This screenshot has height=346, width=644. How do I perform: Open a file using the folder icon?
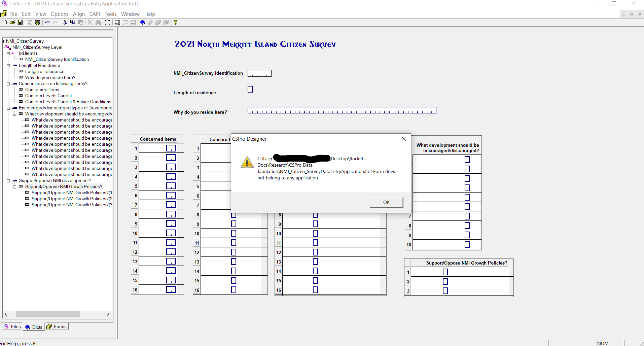tap(12, 22)
